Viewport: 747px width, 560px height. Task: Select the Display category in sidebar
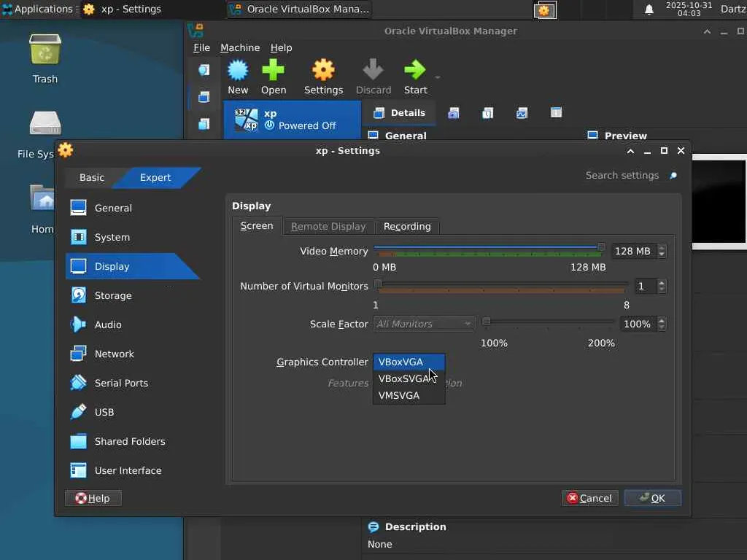pyautogui.click(x=133, y=266)
